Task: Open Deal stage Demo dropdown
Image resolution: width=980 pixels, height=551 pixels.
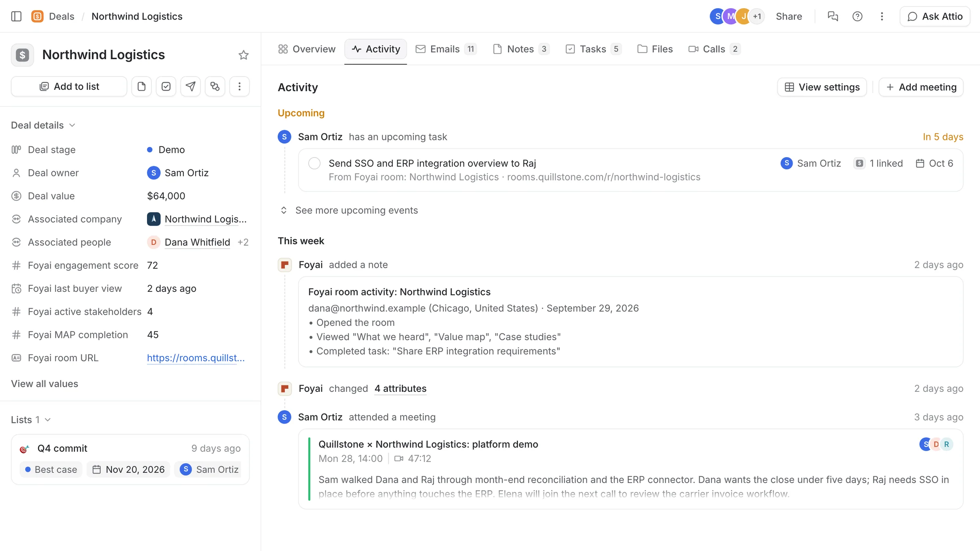Action: [x=166, y=150]
